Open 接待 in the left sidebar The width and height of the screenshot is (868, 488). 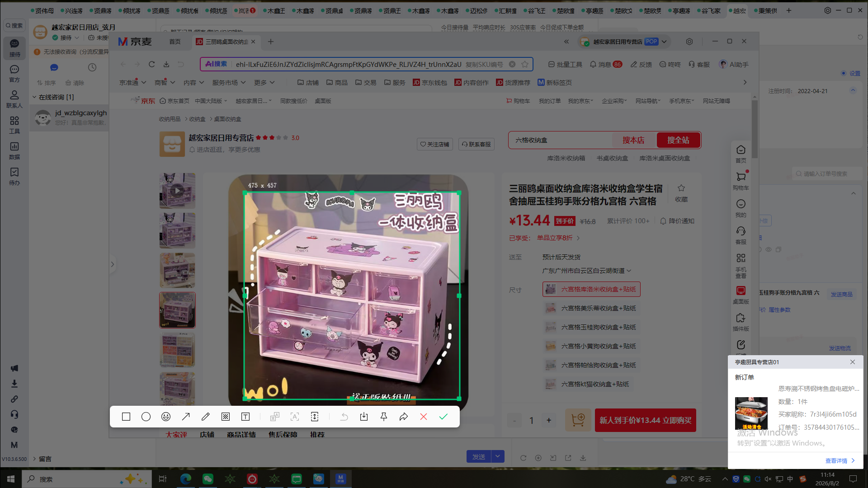[x=14, y=47]
